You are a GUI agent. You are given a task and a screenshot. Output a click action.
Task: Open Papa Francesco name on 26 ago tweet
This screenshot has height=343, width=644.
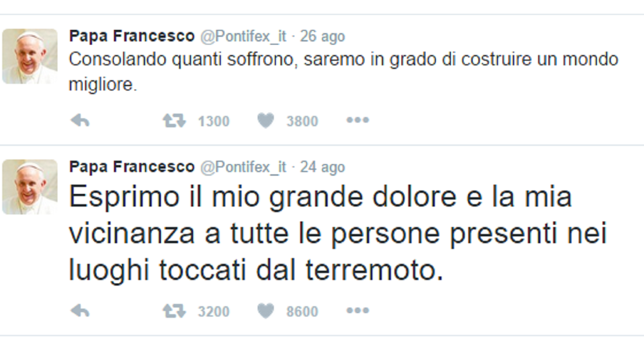click(x=132, y=36)
